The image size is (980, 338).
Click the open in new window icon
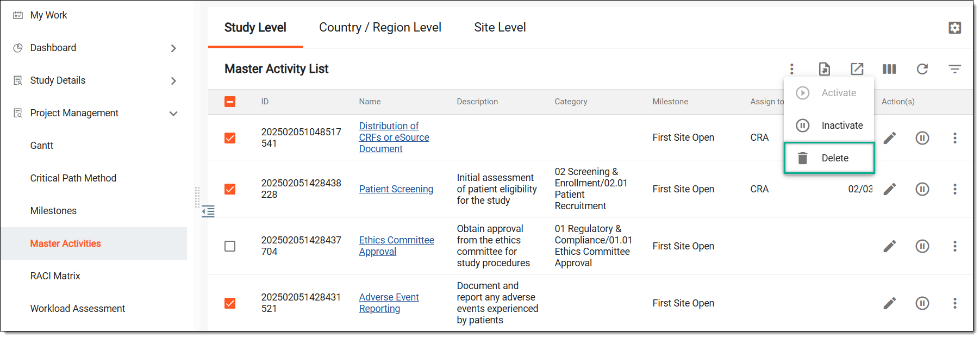(x=857, y=69)
